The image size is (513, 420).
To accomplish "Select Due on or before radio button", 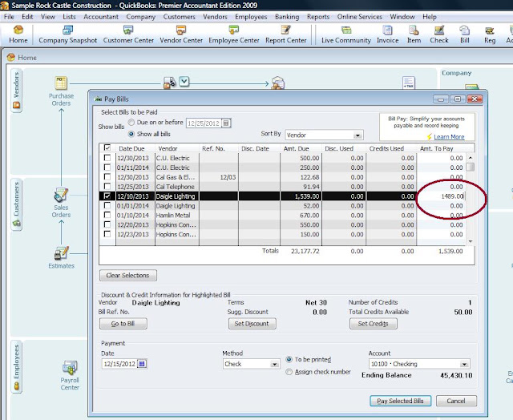I will (131, 123).
